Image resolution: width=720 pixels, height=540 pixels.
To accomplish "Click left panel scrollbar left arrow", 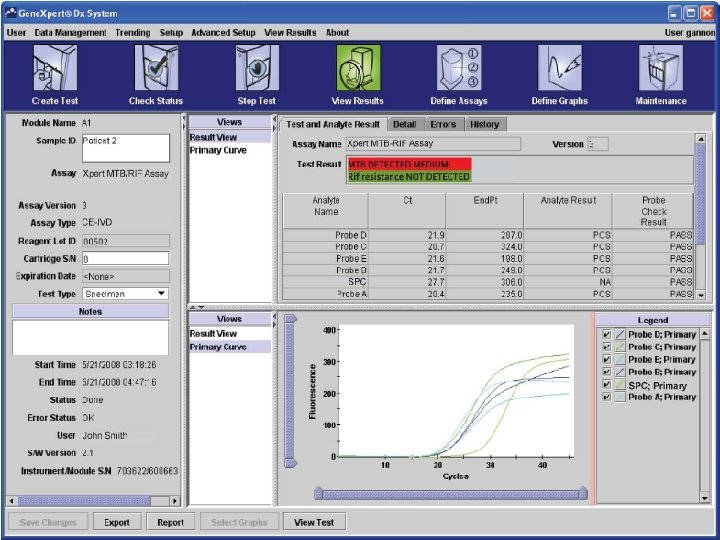I will click(x=11, y=501).
